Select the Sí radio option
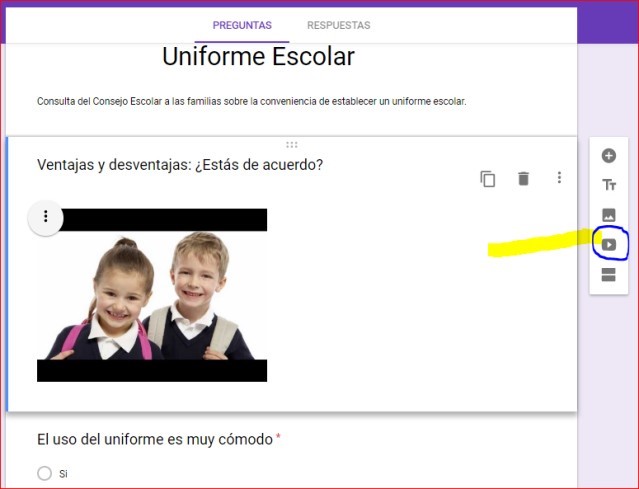 pos(44,473)
